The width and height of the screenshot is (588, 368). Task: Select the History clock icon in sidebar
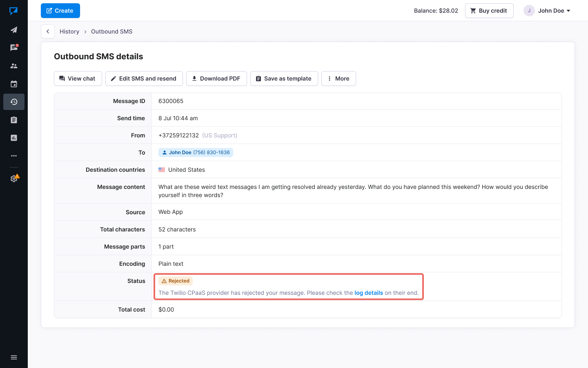tap(14, 102)
